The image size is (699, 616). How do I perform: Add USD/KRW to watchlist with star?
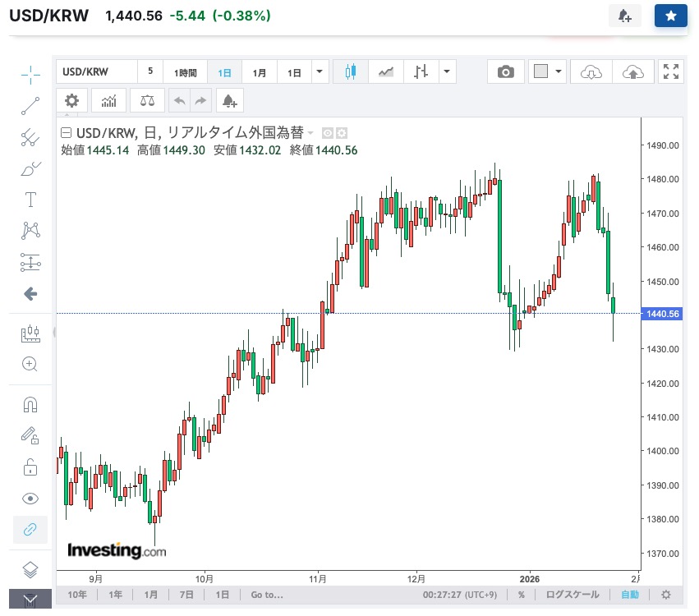[x=670, y=16]
